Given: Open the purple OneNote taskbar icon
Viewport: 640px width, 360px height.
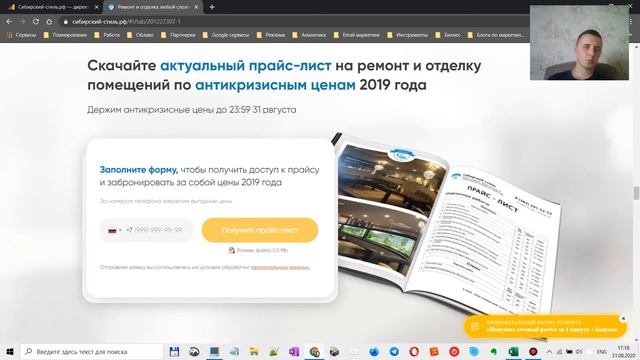Looking at the screenshot, I should coord(294,351).
